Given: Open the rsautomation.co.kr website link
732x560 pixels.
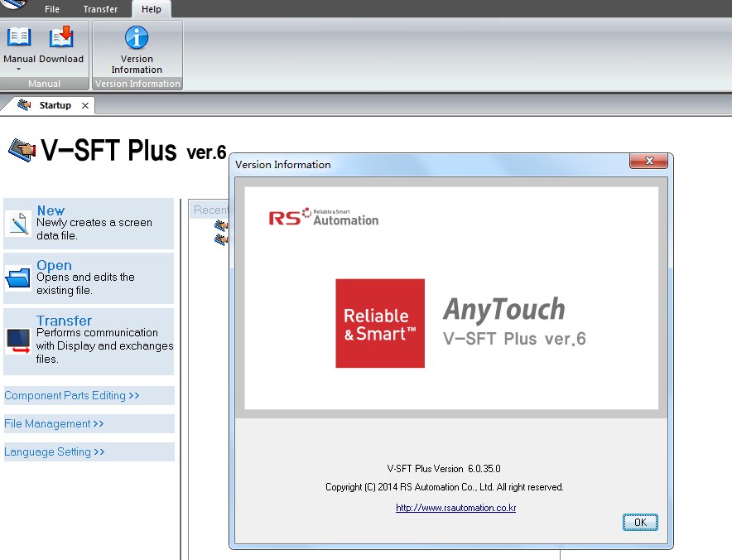Looking at the screenshot, I should click(455, 508).
